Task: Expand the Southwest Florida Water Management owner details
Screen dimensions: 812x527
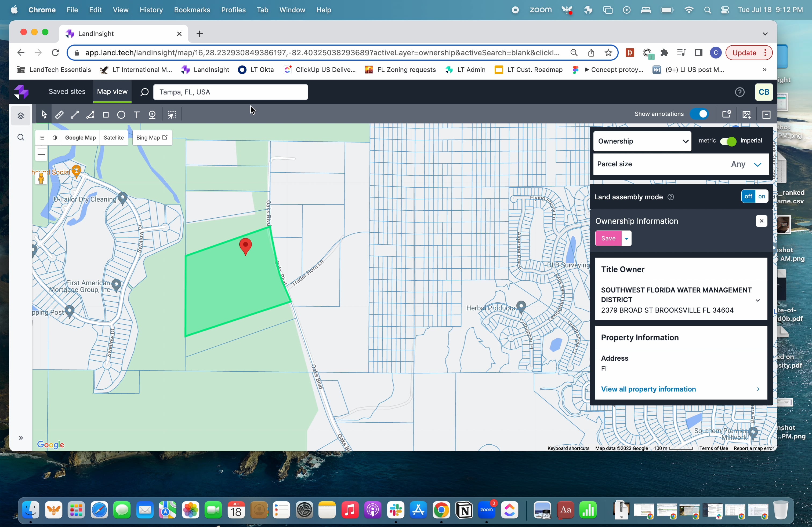Action: tap(757, 301)
